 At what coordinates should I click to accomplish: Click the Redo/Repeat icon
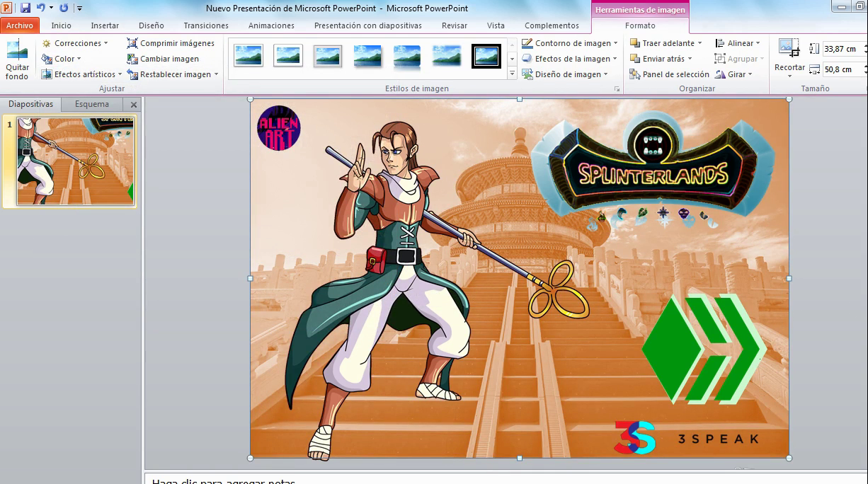[64, 8]
